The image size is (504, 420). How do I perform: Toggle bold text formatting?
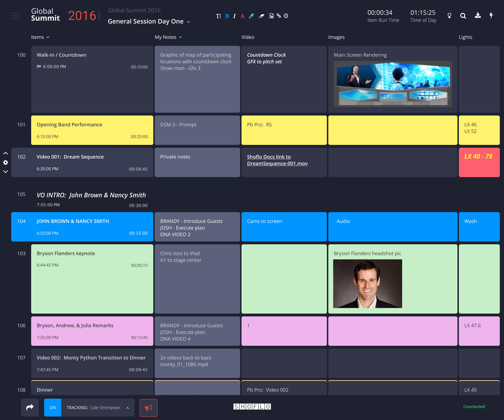[227, 16]
